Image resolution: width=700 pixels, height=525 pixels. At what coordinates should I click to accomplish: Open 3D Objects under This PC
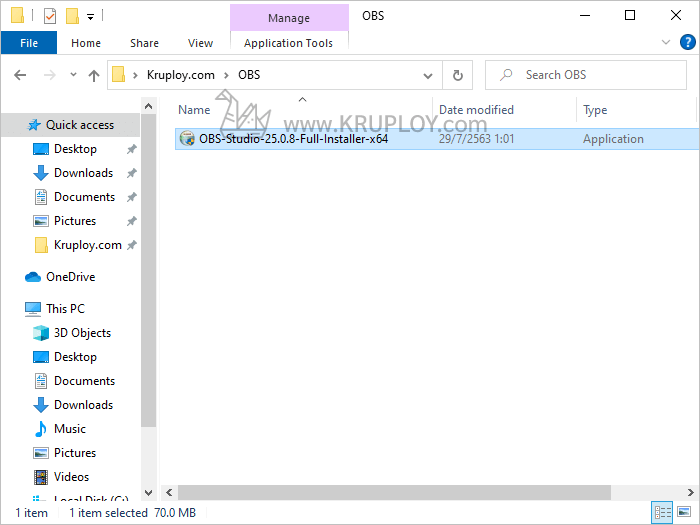[82, 333]
